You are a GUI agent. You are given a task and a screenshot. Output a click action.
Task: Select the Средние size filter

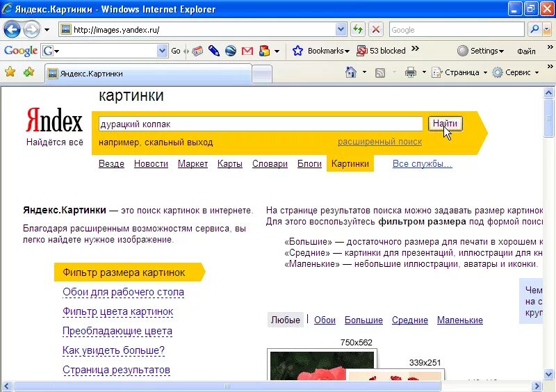(x=410, y=320)
